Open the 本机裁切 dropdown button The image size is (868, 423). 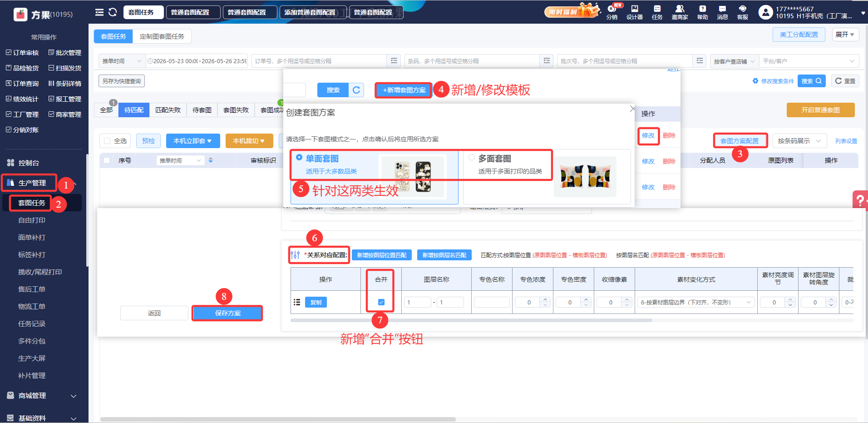[x=249, y=141]
